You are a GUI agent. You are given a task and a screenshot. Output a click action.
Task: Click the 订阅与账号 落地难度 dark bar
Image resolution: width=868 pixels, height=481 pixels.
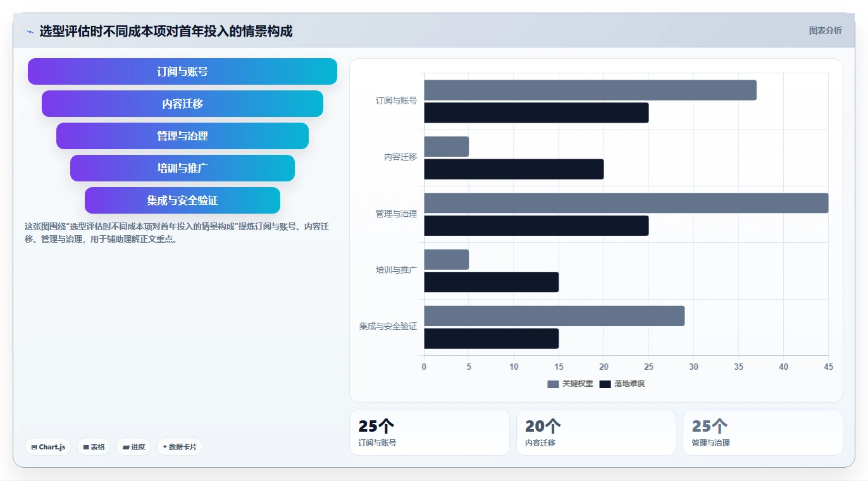tap(536, 113)
